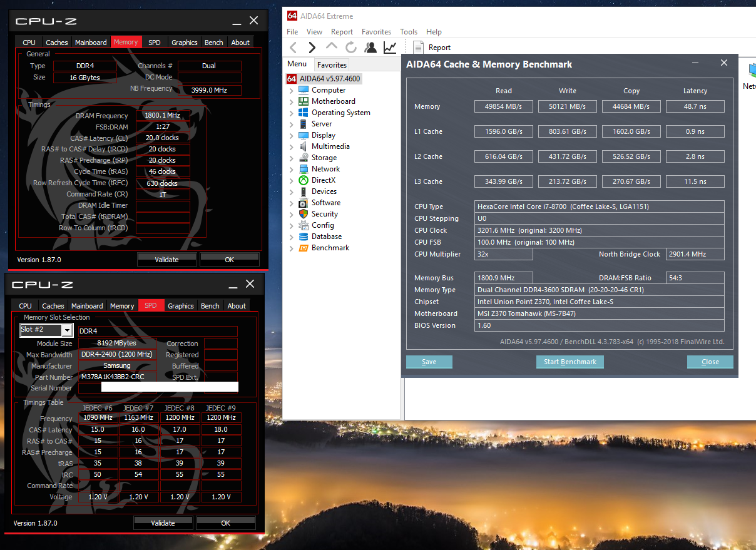Select the Benchmark icon in AIDA64 tree
Viewport: 756px width, 550px height.
tap(303, 248)
